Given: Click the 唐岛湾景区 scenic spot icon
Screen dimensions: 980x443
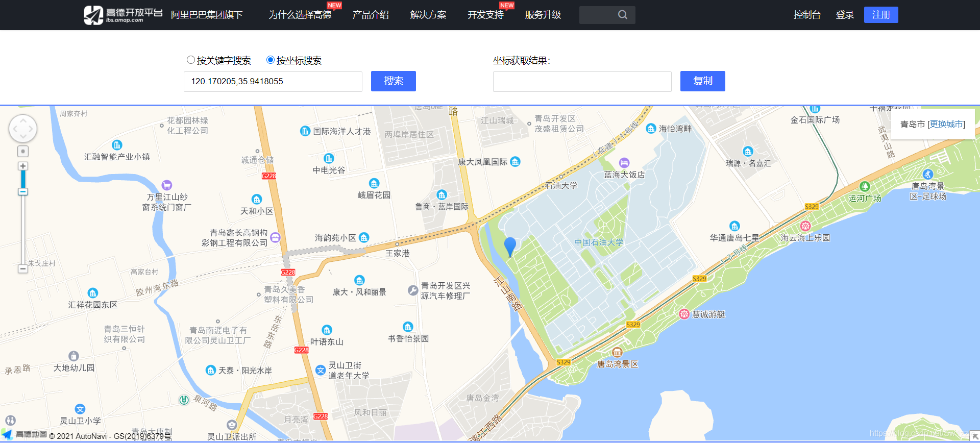Looking at the screenshot, I should [617, 352].
